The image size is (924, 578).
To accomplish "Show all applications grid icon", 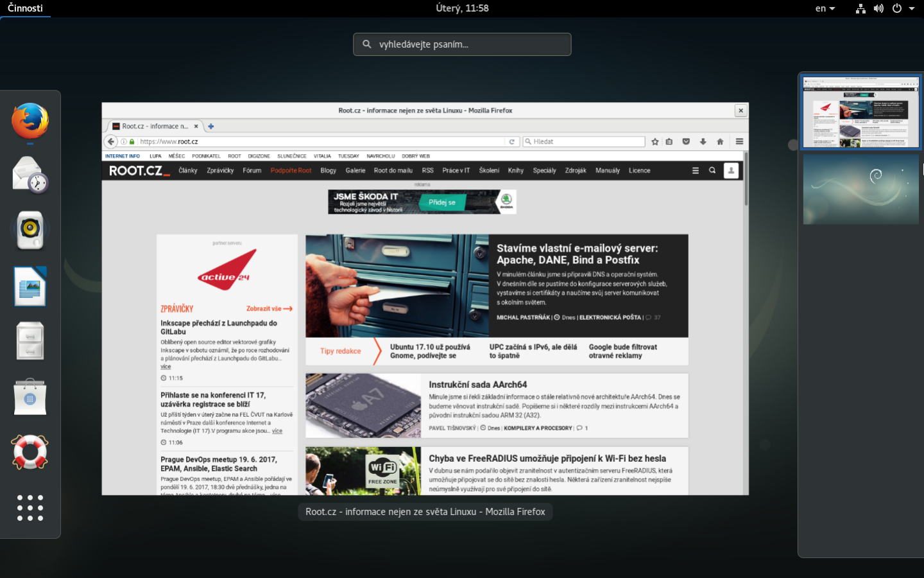I will [x=30, y=507].
